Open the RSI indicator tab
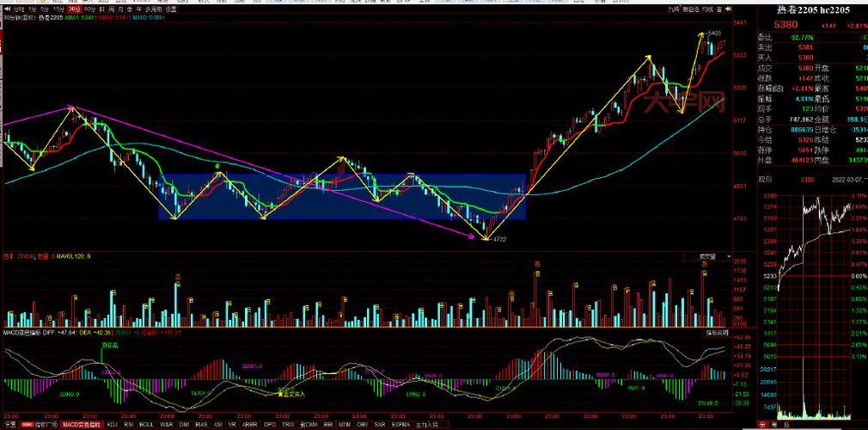 coord(130,424)
